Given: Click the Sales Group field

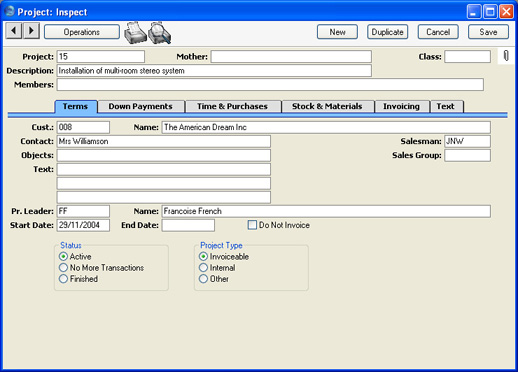Looking at the screenshot, I should (x=467, y=155).
